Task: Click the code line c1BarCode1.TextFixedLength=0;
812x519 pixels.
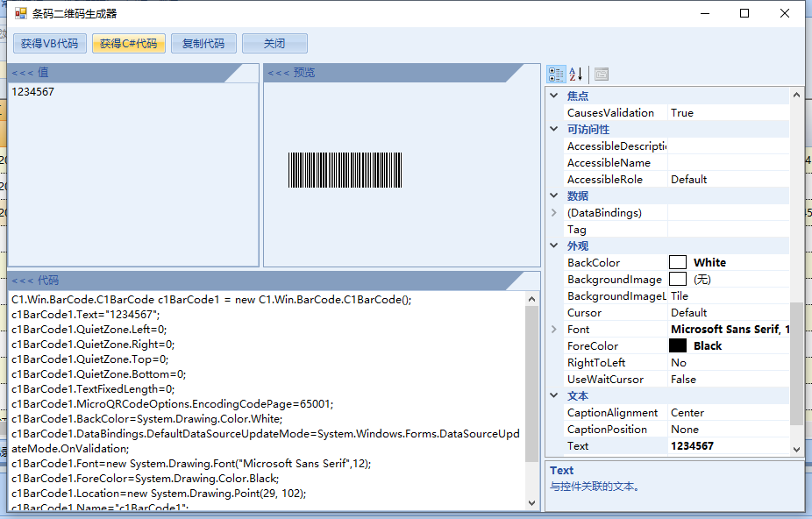Action: [x=93, y=389]
